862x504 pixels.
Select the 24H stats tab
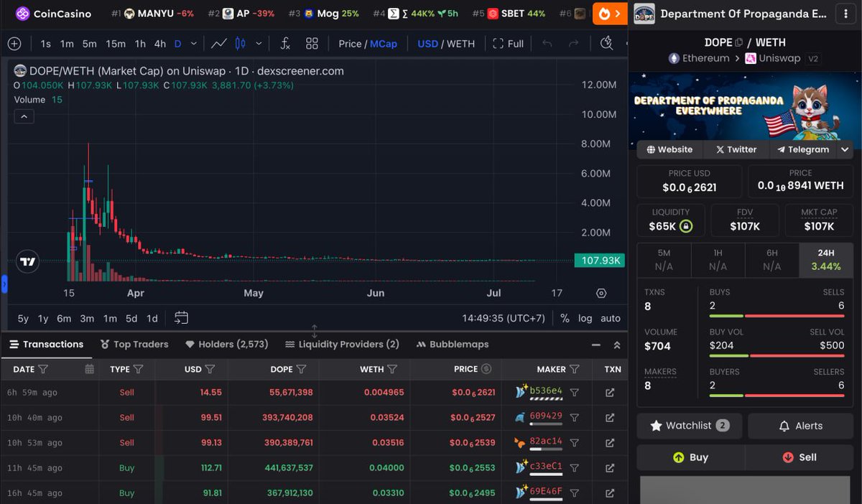coord(826,259)
